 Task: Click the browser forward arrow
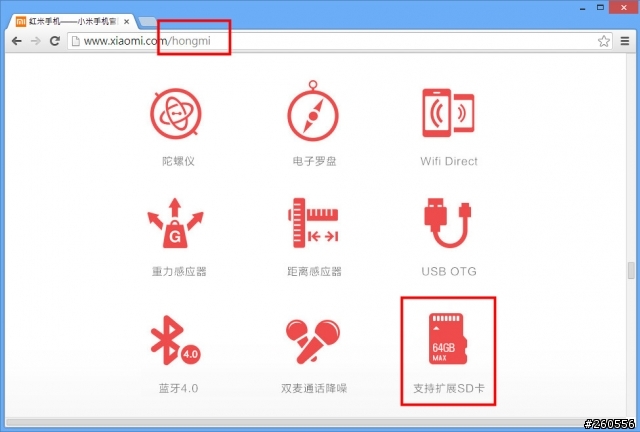click(36, 41)
